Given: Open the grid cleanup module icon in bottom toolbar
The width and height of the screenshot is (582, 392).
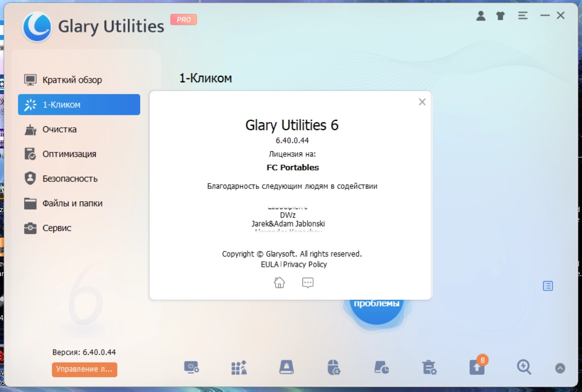Looking at the screenshot, I should (239, 367).
